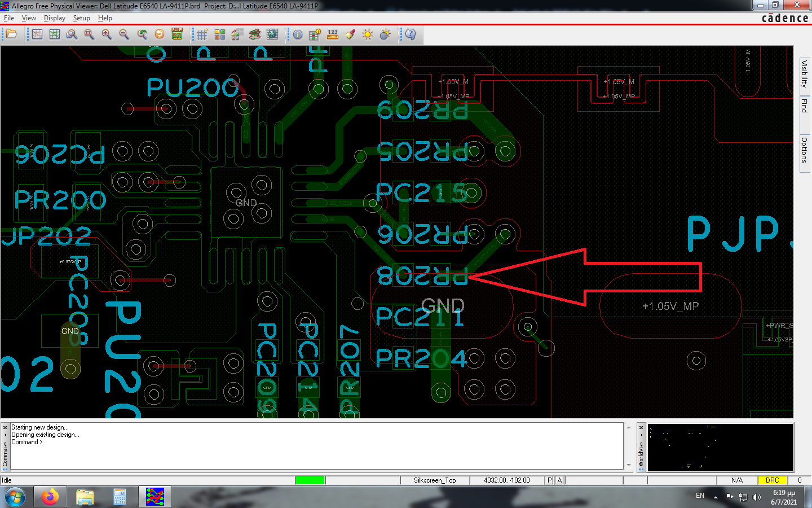Click the PC215 silkscreen label

click(421, 193)
